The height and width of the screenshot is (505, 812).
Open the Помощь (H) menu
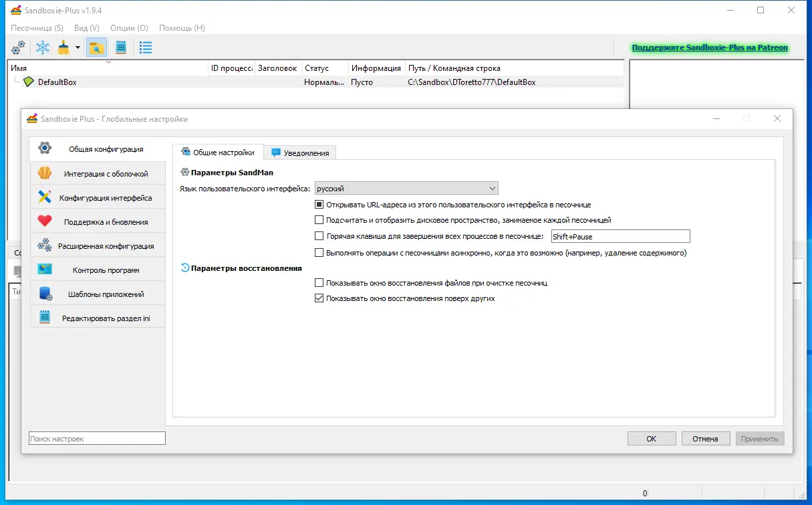tap(182, 28)
